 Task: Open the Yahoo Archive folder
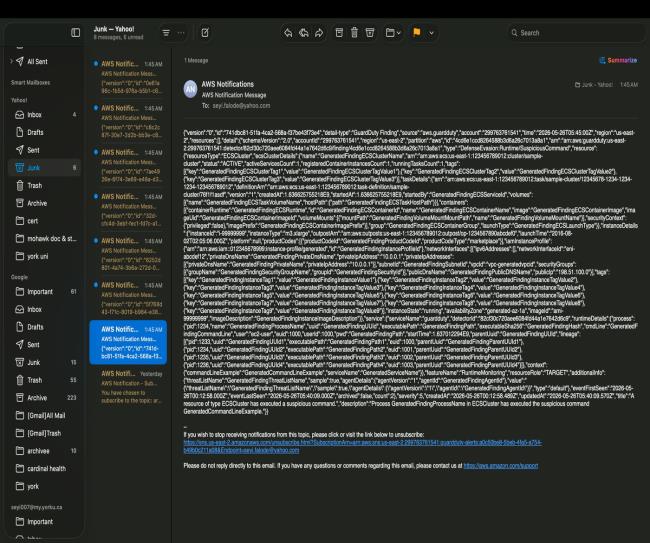click(45, 203)
